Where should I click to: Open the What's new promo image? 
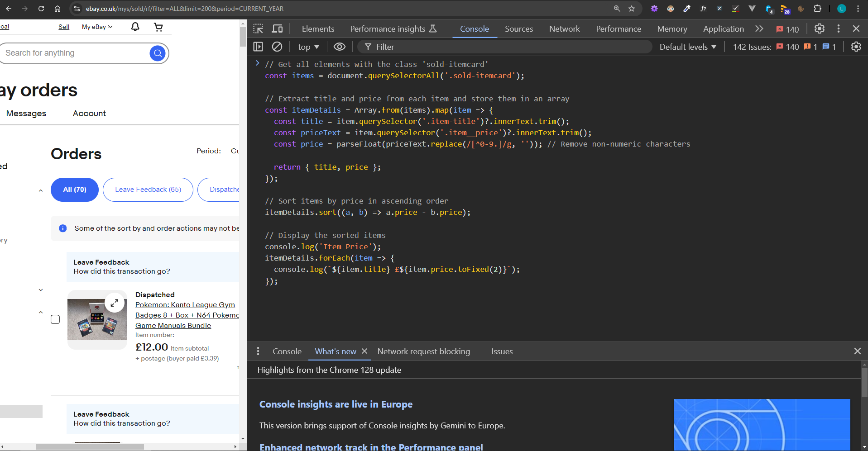coord(762,424)
